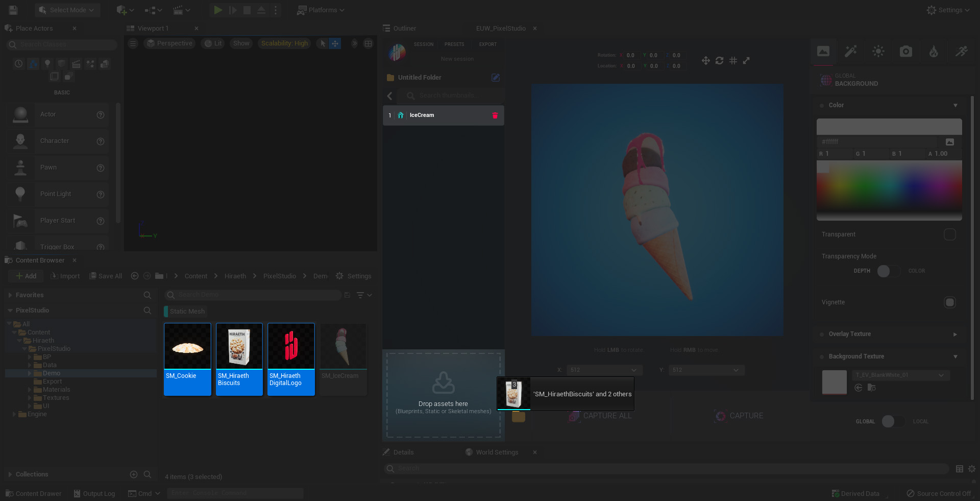Screen dimensions: 980x501
Task: Click the red delete icon on IceCream
Action: [495, 115]
